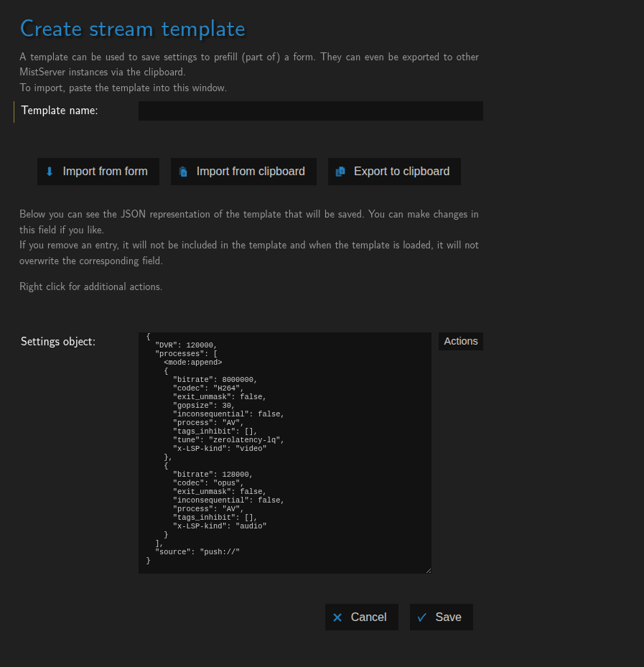Click the "Create stream template" heading

point(133,29)
